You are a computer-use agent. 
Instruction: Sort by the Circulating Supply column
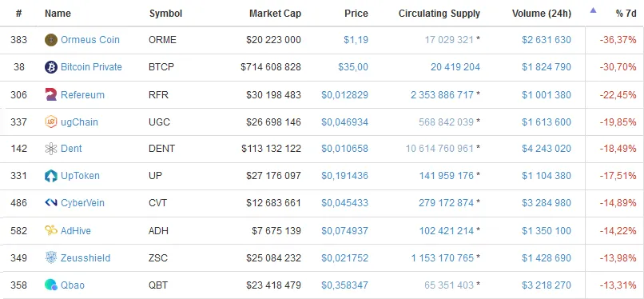click(439, 14)
